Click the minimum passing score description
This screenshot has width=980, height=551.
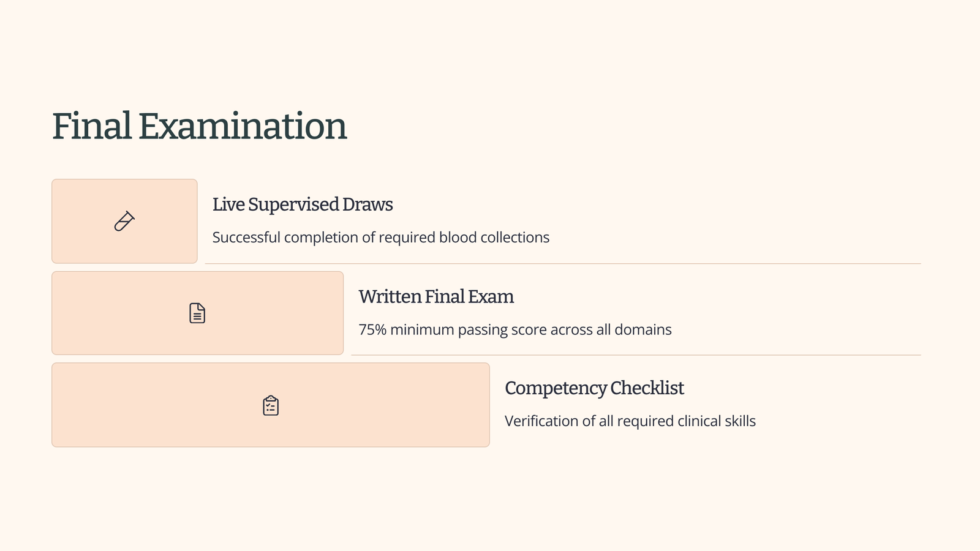[x=515, y=329]
